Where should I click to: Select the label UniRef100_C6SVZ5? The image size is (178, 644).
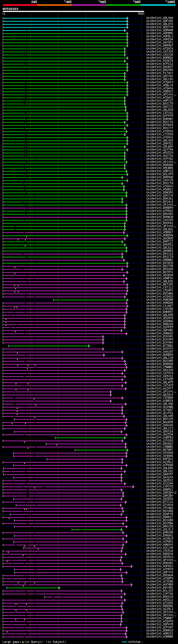click(160, 220)
